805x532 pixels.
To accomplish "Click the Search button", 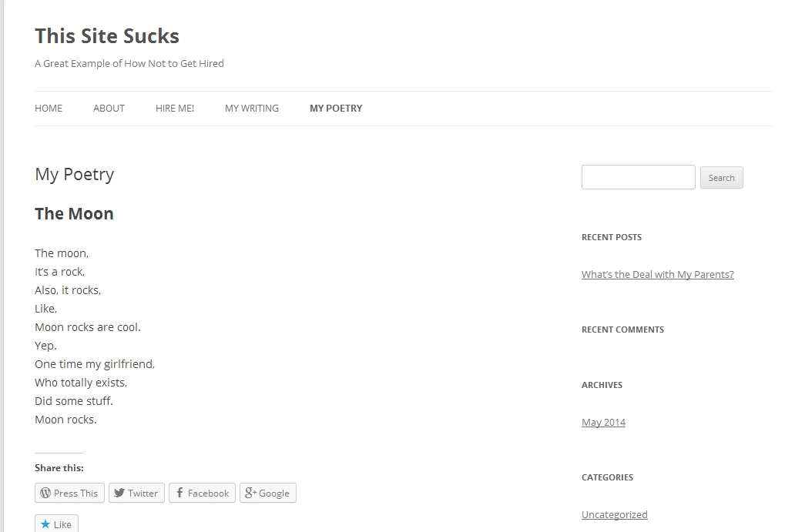I will (721, 178).
